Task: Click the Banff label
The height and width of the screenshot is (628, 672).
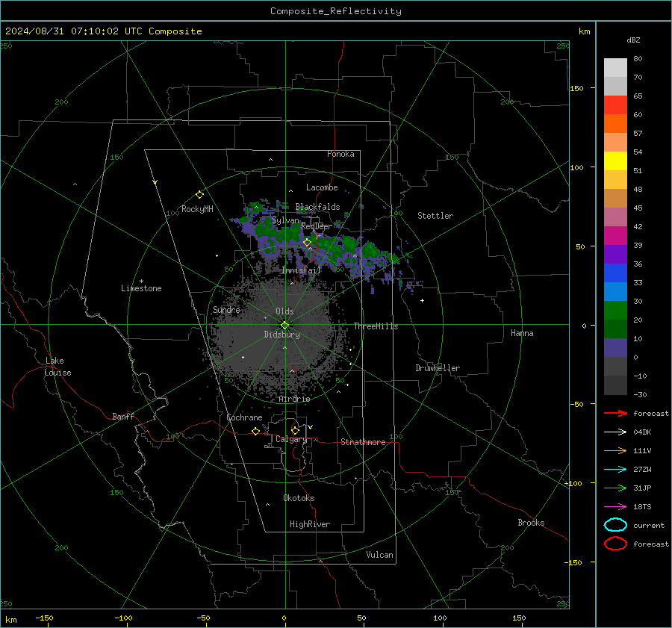Action: [x=123, y=416]
